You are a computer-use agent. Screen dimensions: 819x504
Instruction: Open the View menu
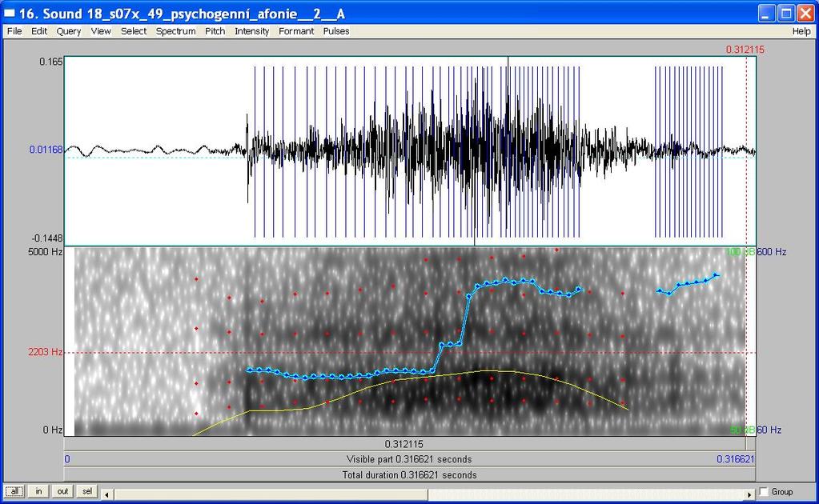pos(101,31)
